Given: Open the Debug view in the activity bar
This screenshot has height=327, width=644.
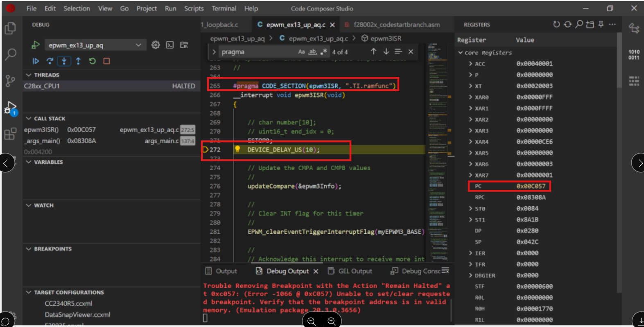Looking at the screenshot, I should [x=11, y=108].
